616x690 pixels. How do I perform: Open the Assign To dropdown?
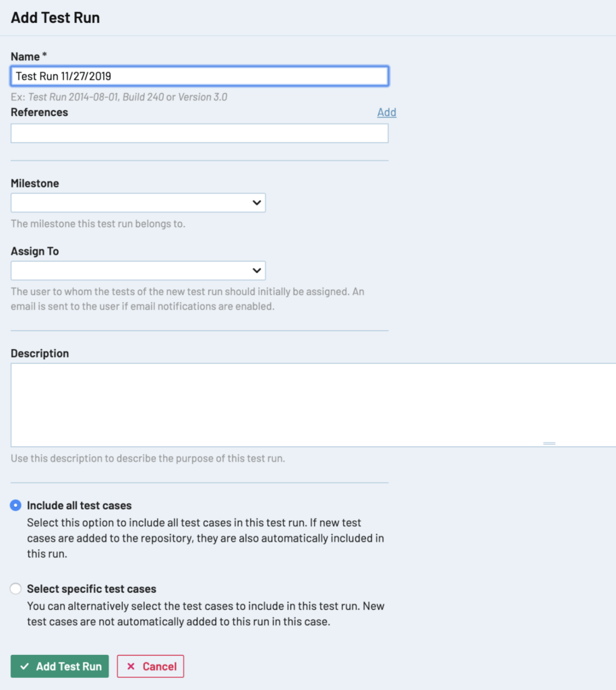click(x=138, y=271)
